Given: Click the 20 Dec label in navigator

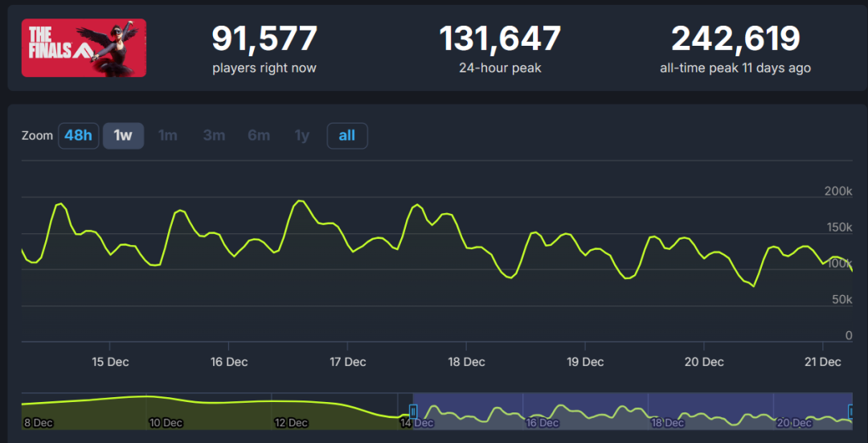Looking at the screenshot, I should [793, 423].
